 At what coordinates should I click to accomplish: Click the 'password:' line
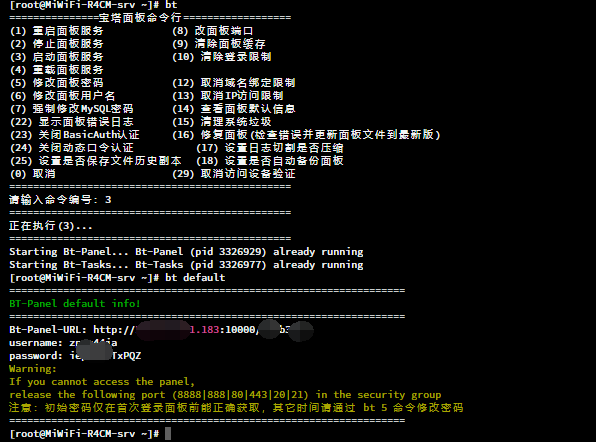[x=75, y=356]
